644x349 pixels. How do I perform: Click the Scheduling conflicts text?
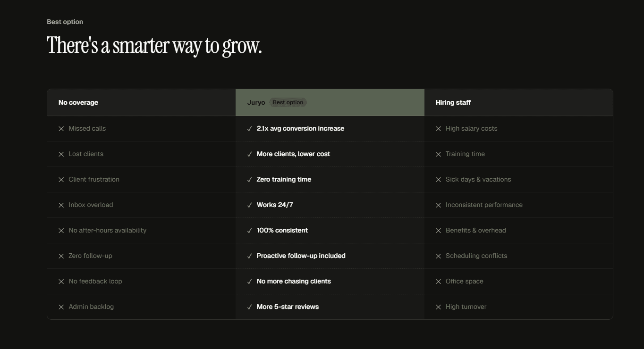tap(476, 256)
